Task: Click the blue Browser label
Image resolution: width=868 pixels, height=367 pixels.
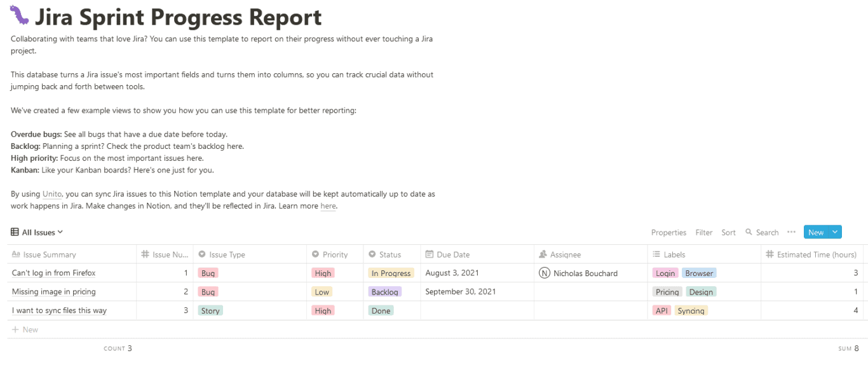Action: tap(699, 273)
